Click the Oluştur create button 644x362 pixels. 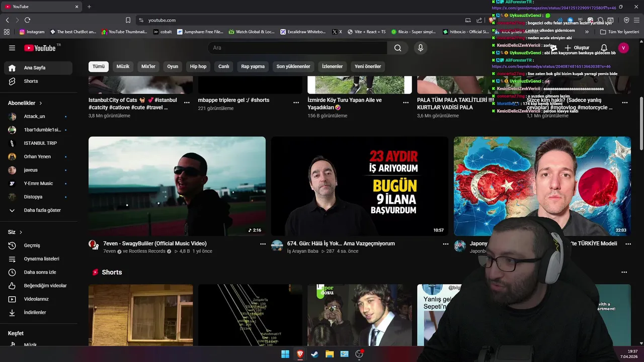pyautogui.click(x=576, y=48)
